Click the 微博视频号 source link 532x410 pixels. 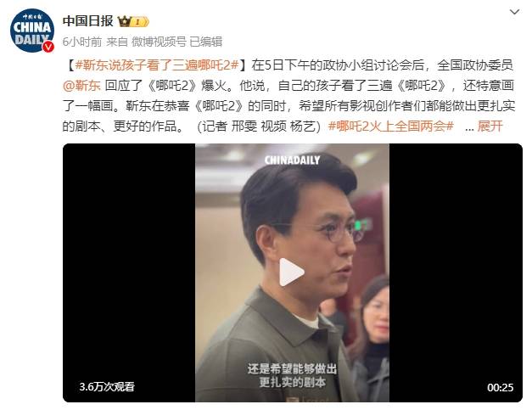click(x=159, y=42)
